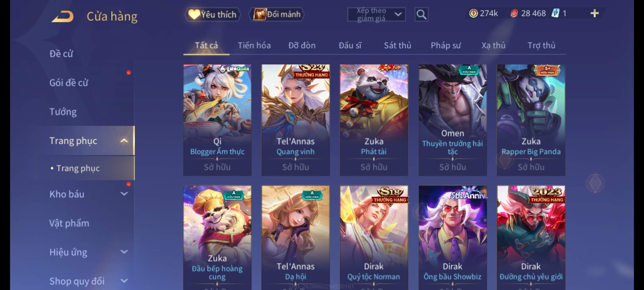The image size is (644, 290).
Task: Expand the Hiệu ứng sidebar section
Action: [x=124, y=252]
